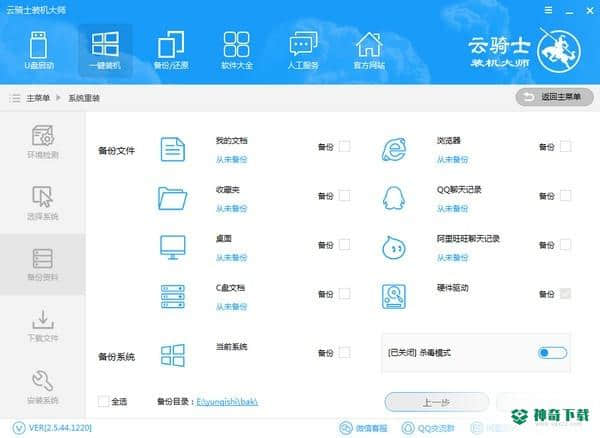Click the 硬件驱动 backup checkbox
600x438 pixels.
[565, 293]
